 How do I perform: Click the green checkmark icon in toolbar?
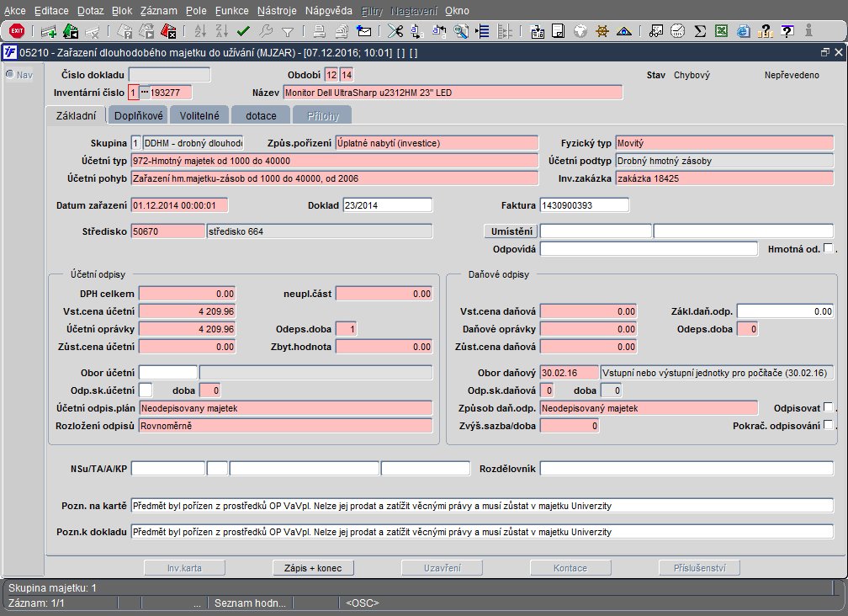tap(244, 31)
